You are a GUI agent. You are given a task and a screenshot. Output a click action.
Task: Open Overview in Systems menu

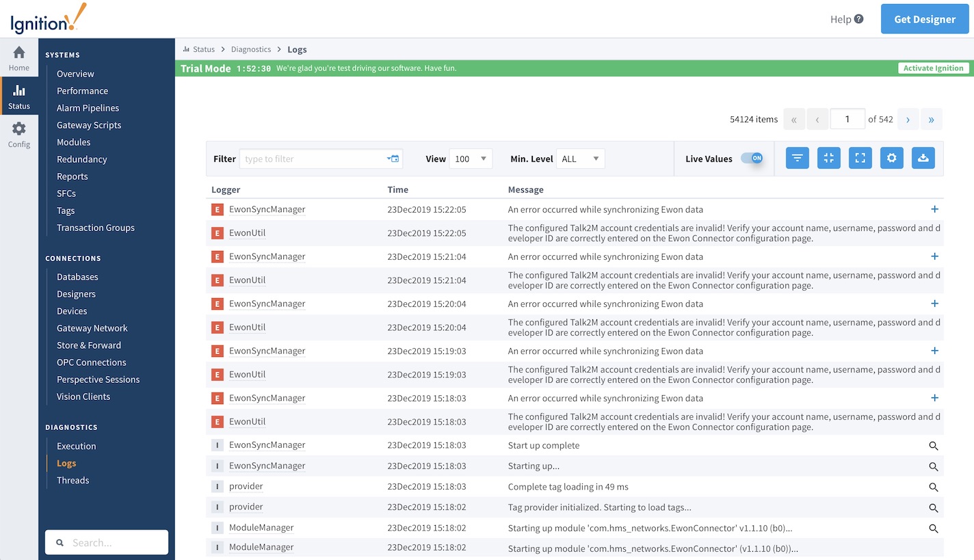click(x=75, y=74)
